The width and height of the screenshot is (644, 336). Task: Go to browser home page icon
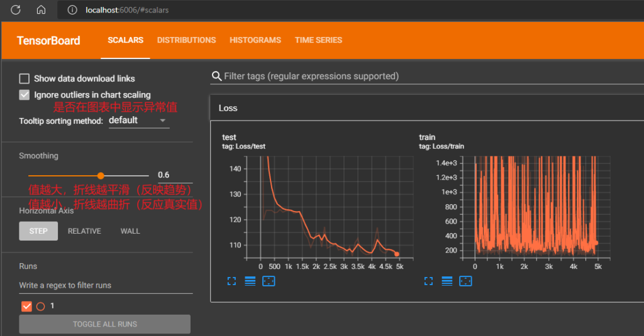[x=41, y=10]
